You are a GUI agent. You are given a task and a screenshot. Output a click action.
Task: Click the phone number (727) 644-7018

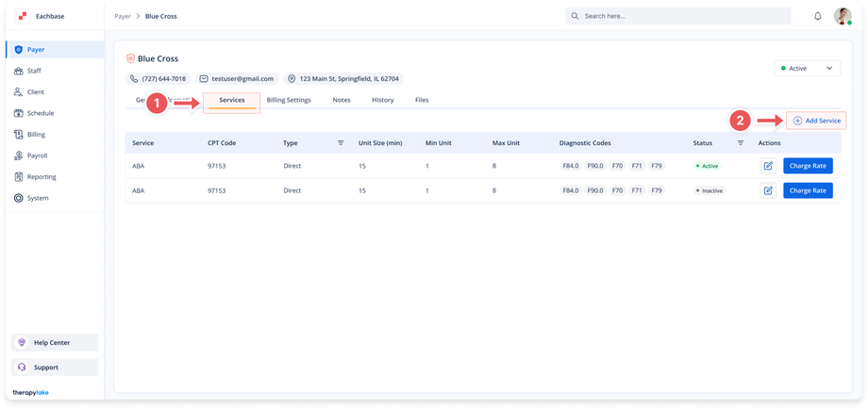pyautogui.click(x=164, y=79)
